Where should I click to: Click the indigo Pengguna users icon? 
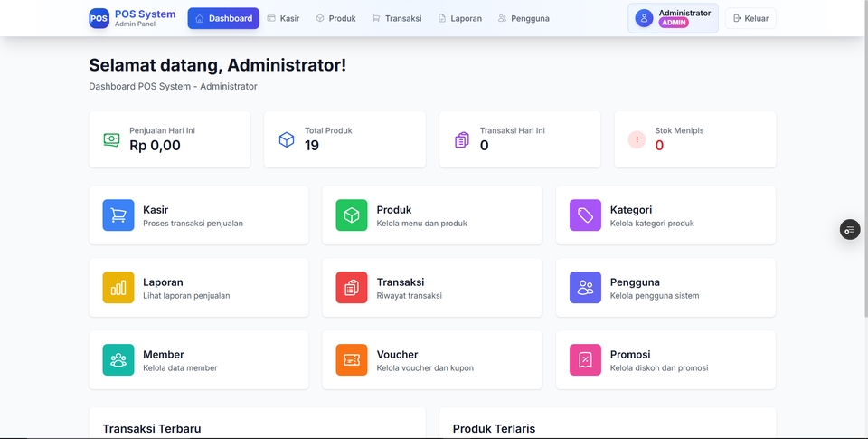pos(585,288)
